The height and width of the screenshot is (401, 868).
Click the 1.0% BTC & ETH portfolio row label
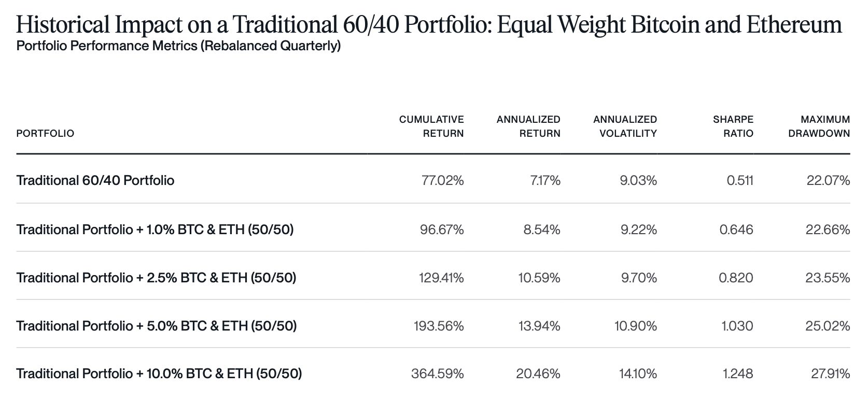pos(155,229)
